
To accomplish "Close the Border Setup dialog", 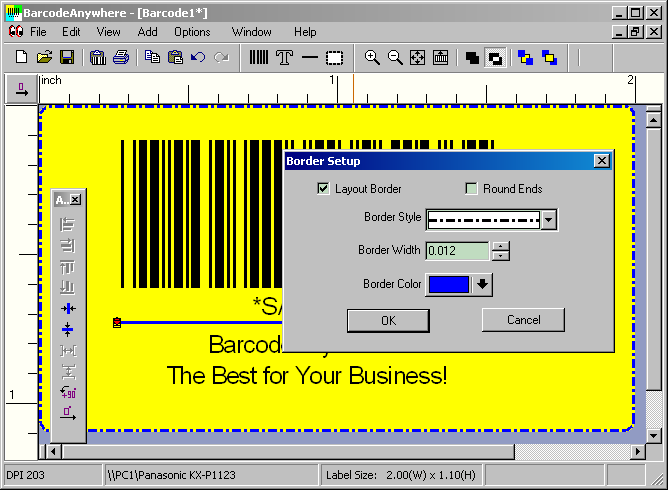I will 602,161.
